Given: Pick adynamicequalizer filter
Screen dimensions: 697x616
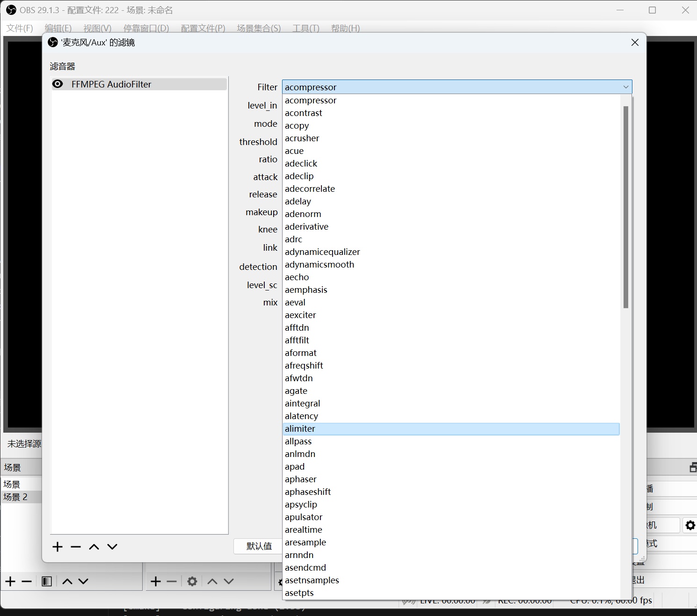Looking at the screenshot, I should click(x=451, y=252).
